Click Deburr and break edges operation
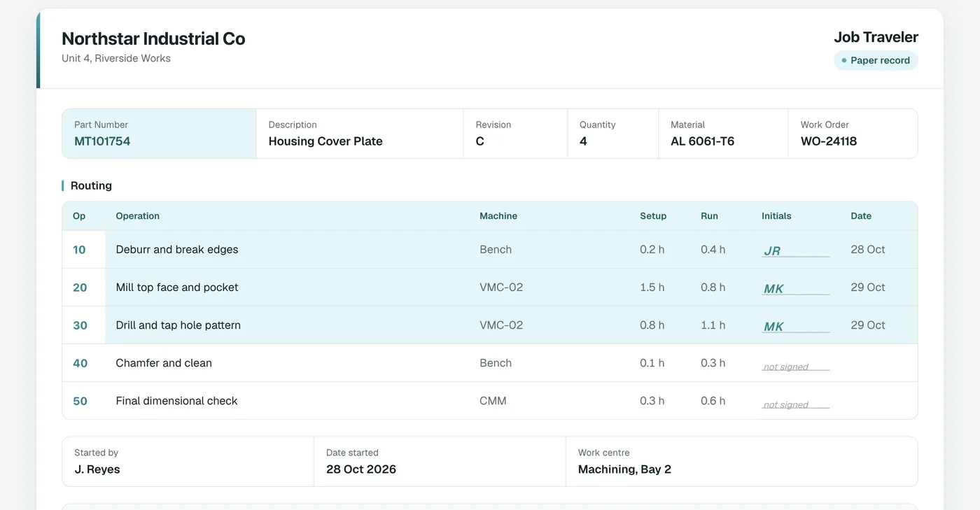 [177, 250]
